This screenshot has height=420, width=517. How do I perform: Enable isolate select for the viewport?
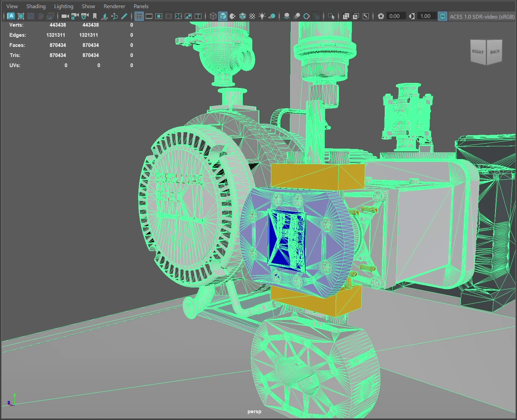[332, 16]
